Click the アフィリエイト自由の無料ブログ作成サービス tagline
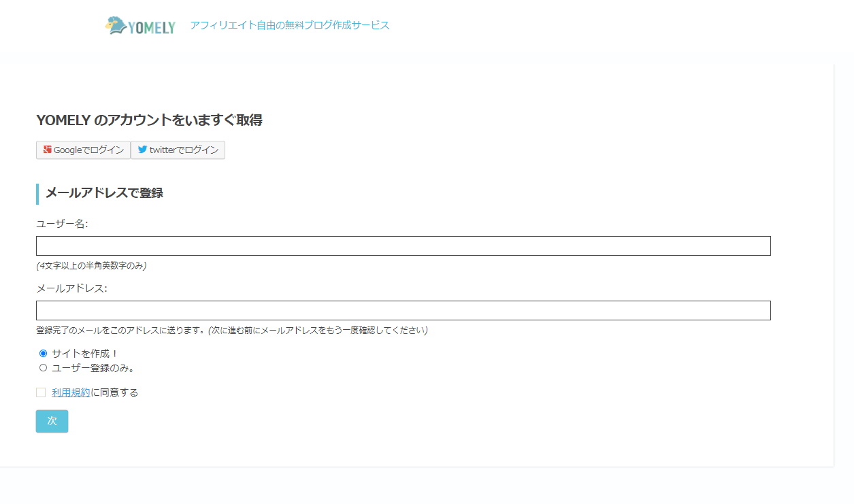854x504 pixels. coord(290,26)
